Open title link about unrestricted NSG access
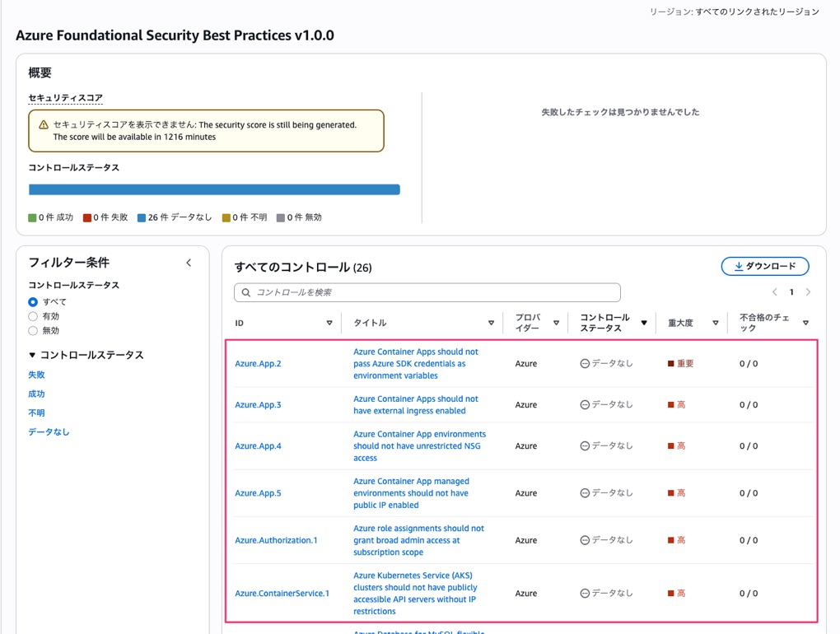Viewport: 840px width, 634px height. 419,446
